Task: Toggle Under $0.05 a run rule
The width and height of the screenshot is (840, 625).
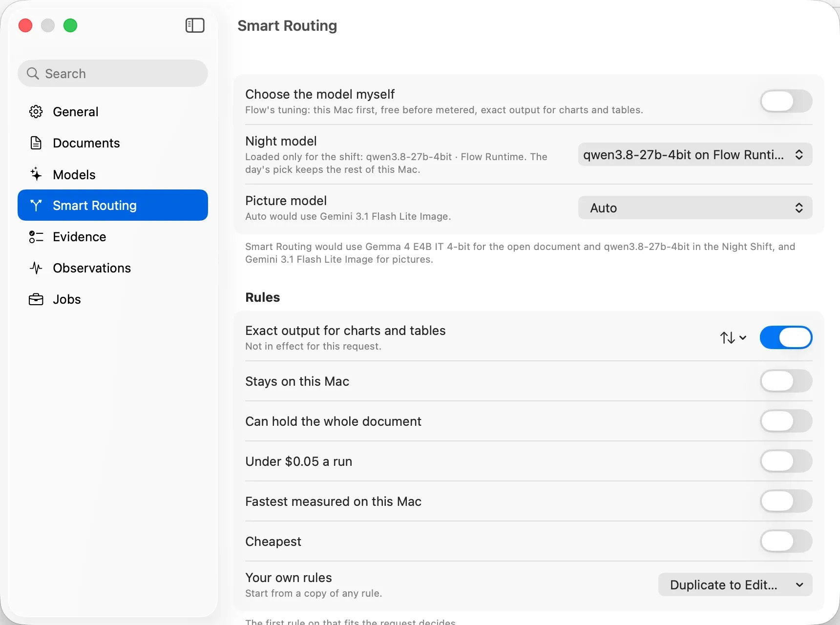Action: pos(786,461)
